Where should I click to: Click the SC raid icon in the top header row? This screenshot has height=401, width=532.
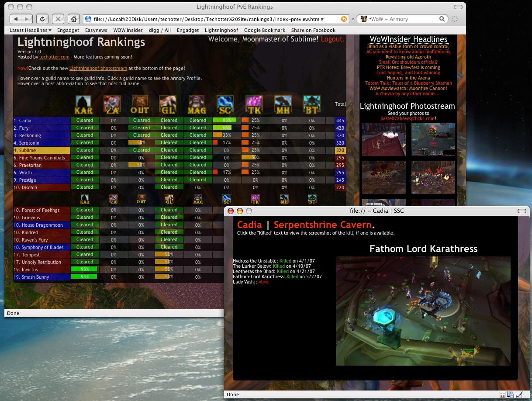226,105
